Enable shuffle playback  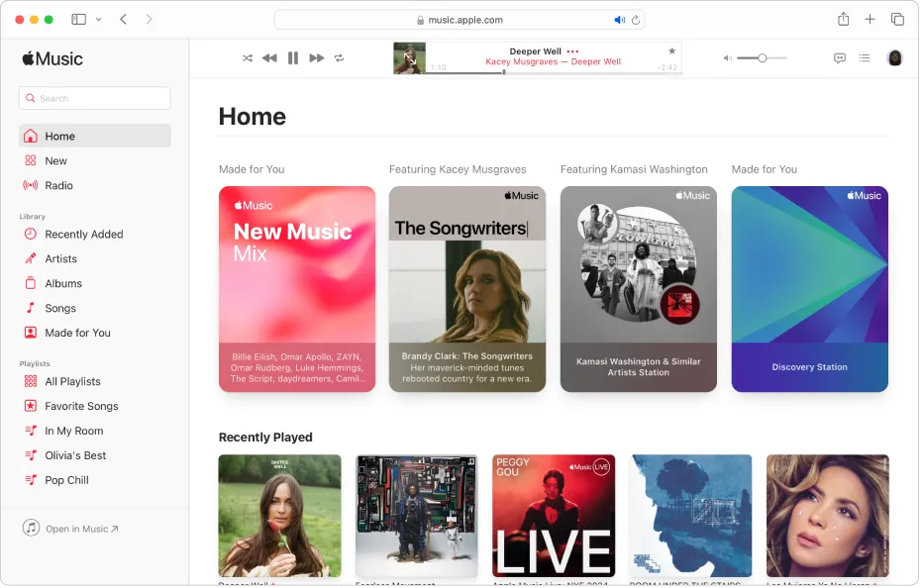247,57
